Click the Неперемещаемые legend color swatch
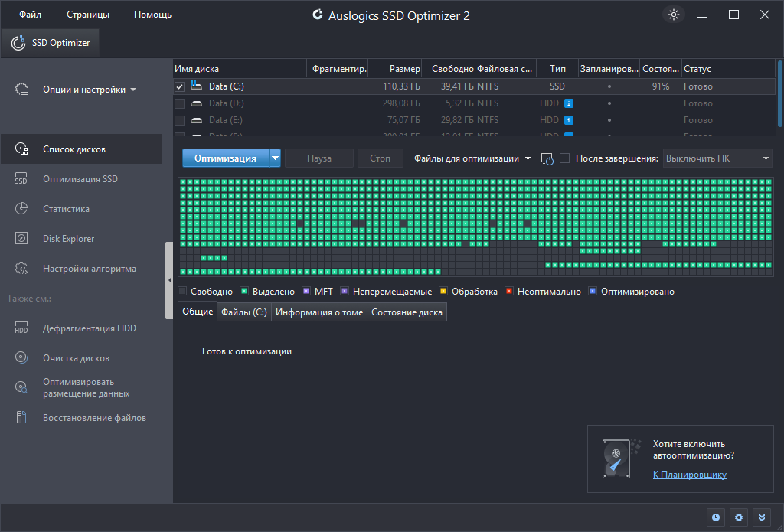The height and width of the screenshot is (532, 784). point(345,291)
